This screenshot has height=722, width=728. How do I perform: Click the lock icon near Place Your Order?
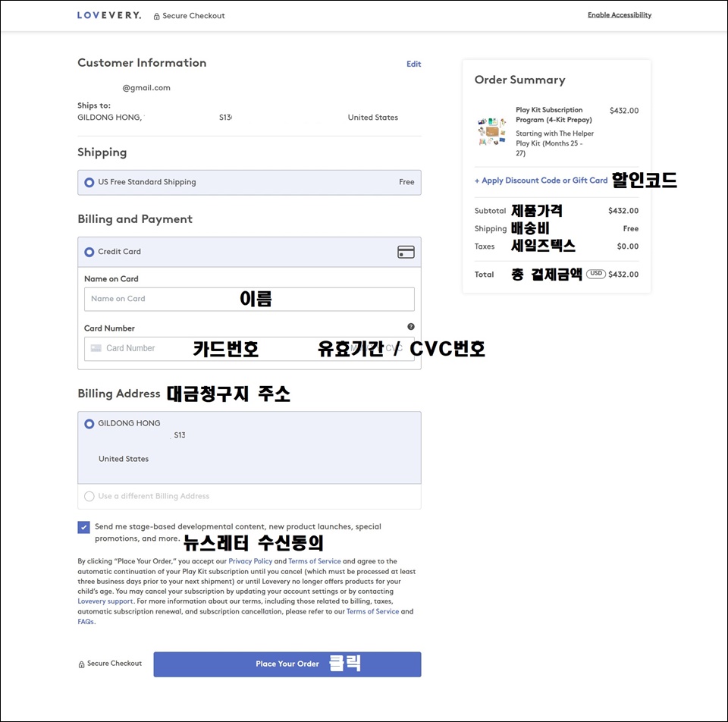click(x=81, y=664)
